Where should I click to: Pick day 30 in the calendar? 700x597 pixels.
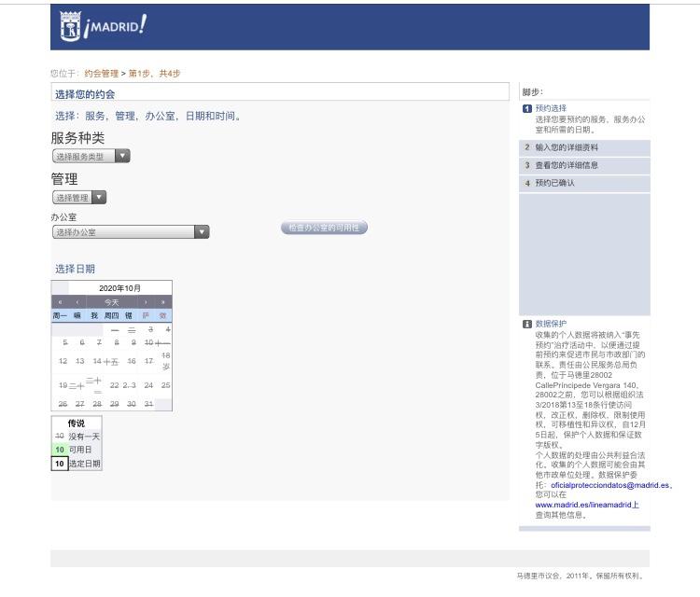tap(132, 404)
